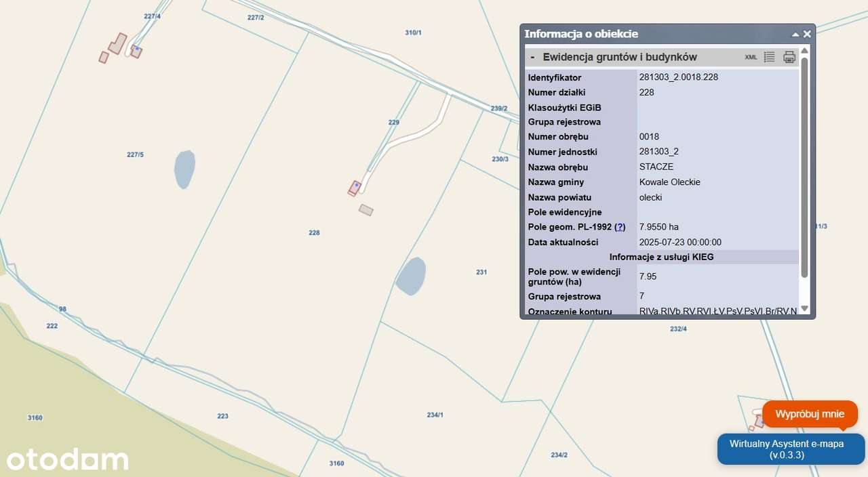The width and height of the screenshot is (868, 477).
Task: Click the pond in parcel 227/5
Action: [x=184, y=169]
